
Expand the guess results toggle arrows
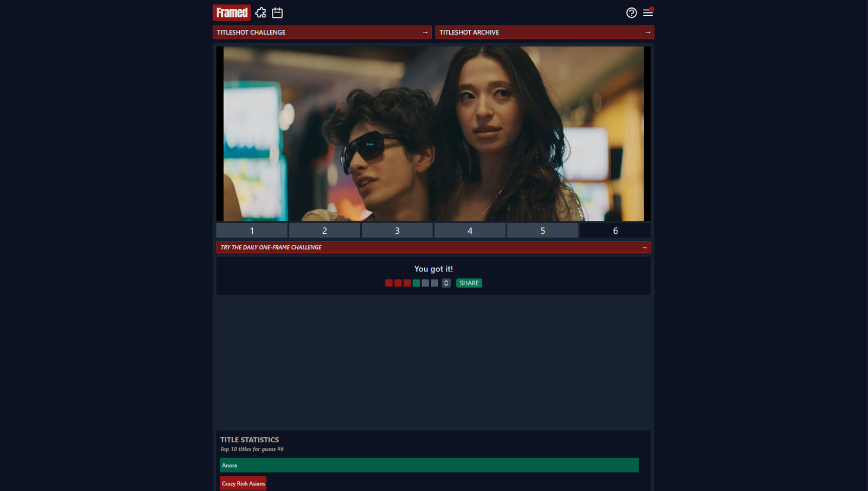click(x=446, y=283)
